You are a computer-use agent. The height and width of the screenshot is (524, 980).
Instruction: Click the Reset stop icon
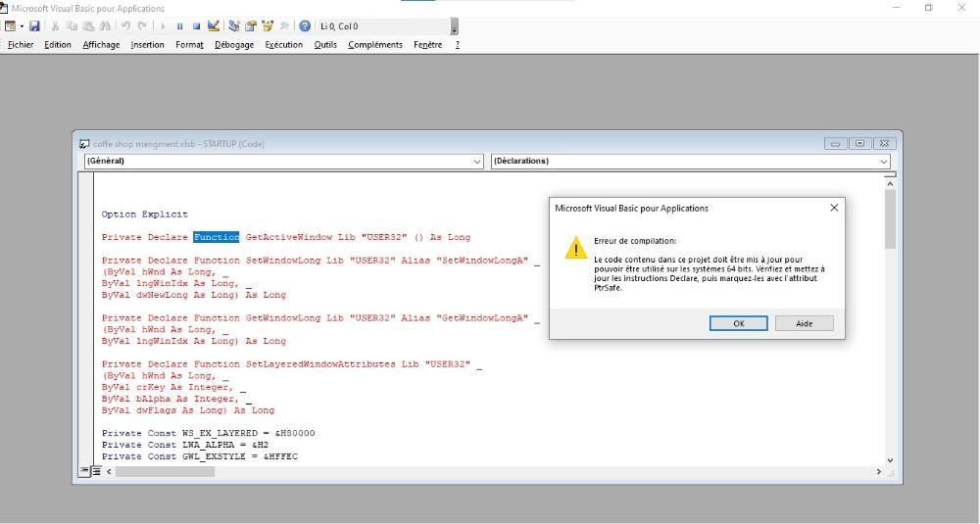pos(196,26)
